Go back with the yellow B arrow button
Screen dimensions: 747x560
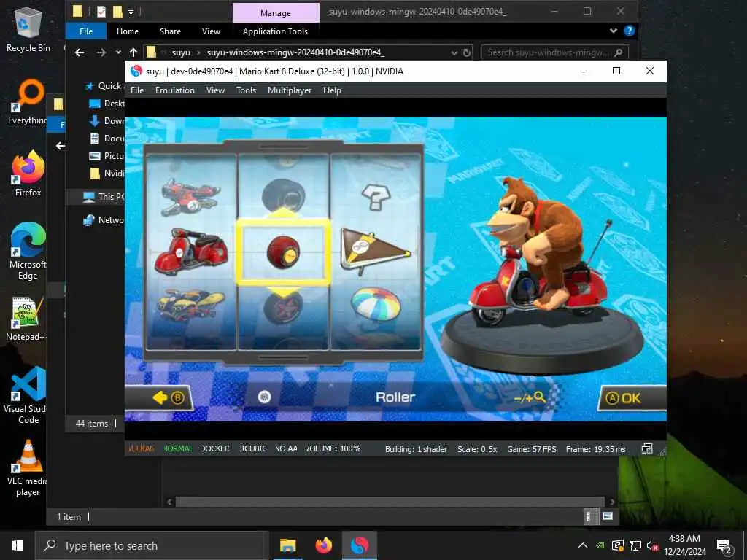click(159, 397)
